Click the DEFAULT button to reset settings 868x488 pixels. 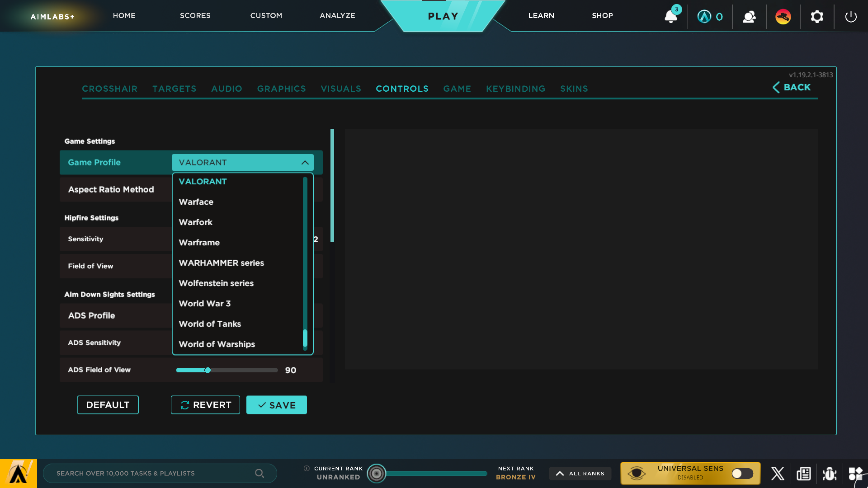point(108,405)
